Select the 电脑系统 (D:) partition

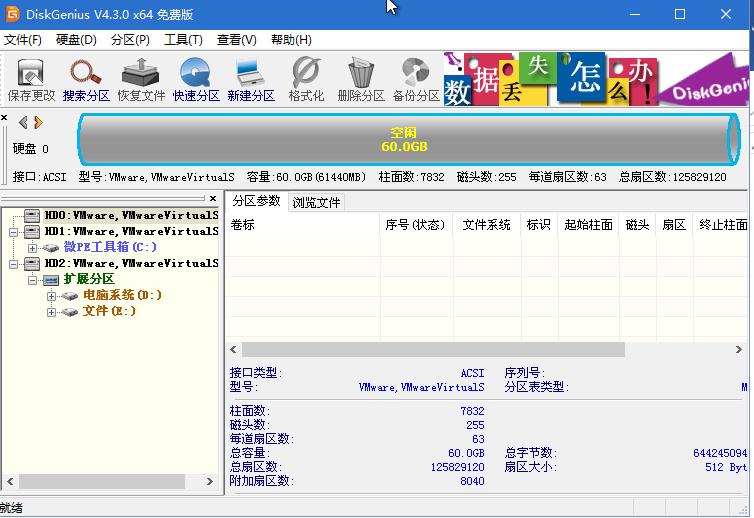tap(122, 295)
